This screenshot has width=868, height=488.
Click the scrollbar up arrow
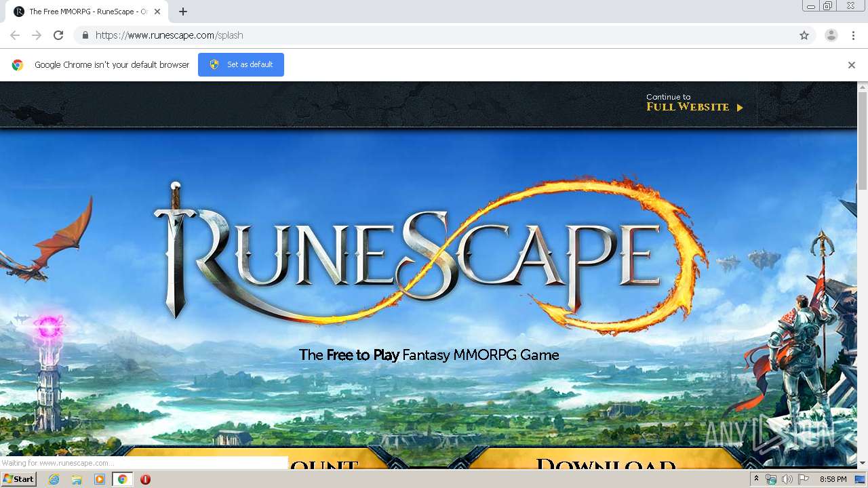pyautogui.click(x=863, y=87)
